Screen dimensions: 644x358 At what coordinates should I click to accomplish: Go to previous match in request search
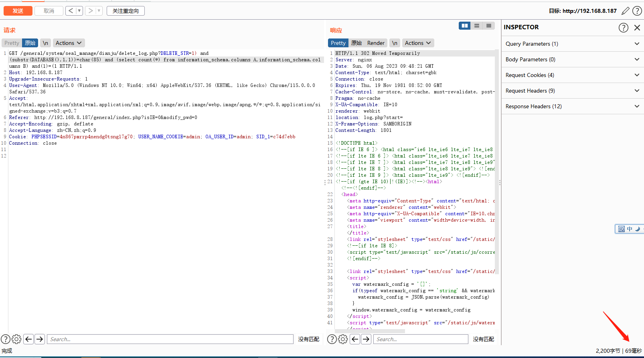pyautogui.click(x=28, y=339)
